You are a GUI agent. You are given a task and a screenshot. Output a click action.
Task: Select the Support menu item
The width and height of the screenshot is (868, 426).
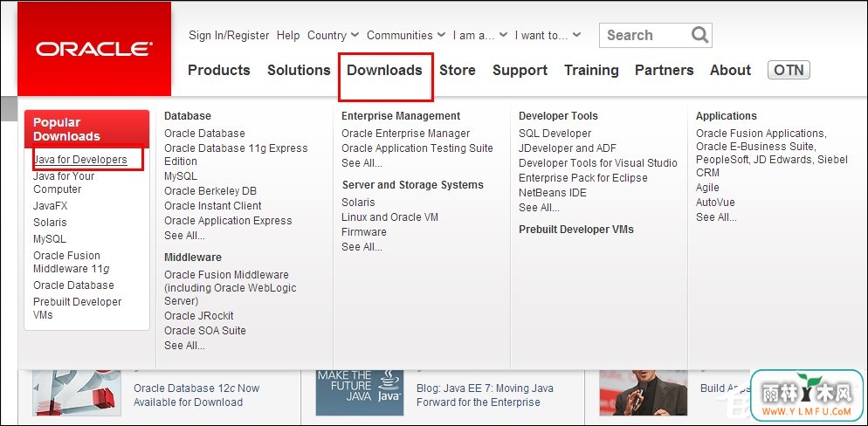click(520, 70)
